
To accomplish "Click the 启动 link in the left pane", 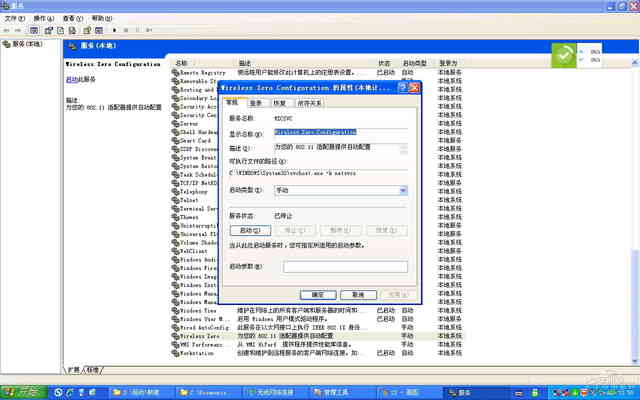I will [x=72, y=79].
